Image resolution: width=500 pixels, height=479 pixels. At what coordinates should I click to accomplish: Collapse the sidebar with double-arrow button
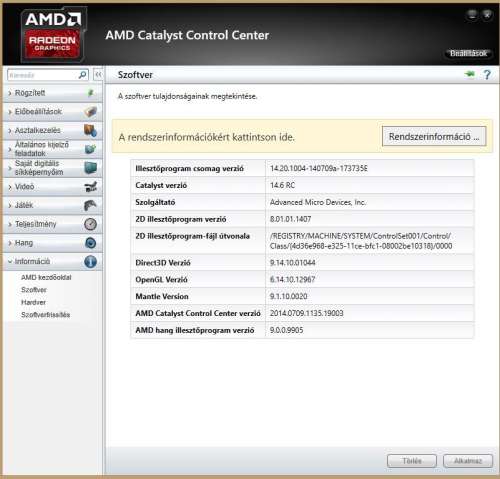[x=98, y=75]
